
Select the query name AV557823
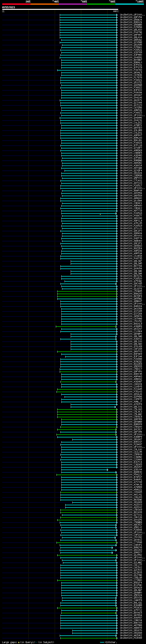(8, 8)
